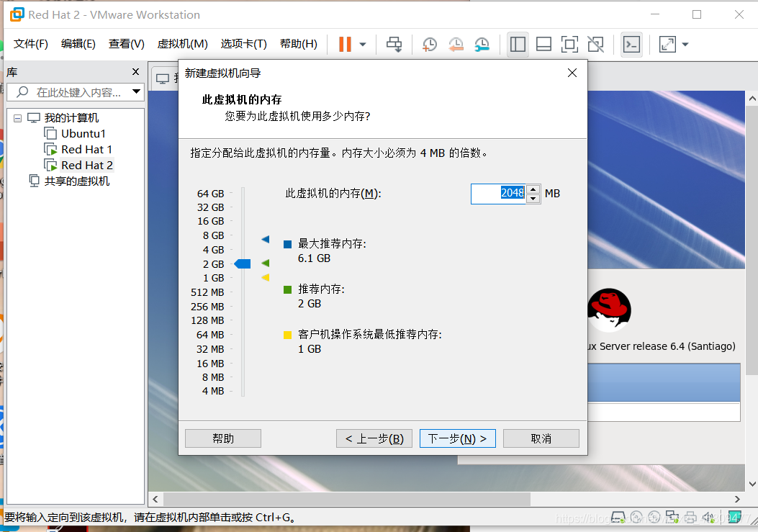Click the memory value field showing 2048

coord(498,194)
